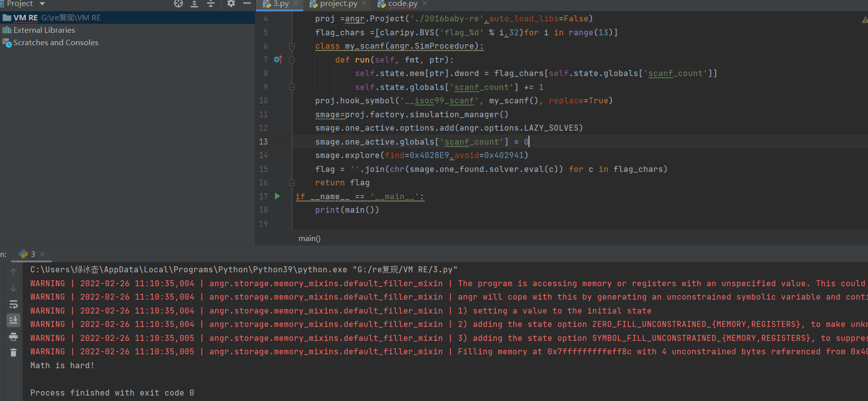Click the Print icon in Run toolbar
868x401 pixels.
pos(13,336)
